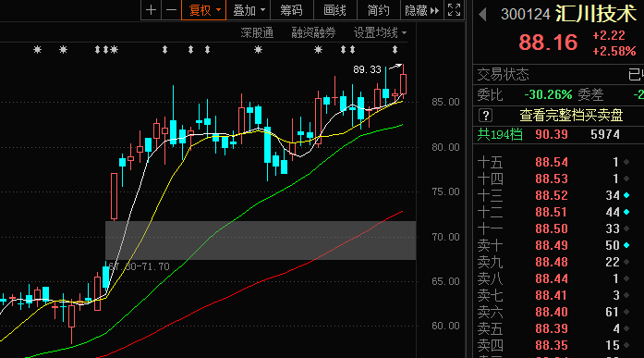Click the first star event marker above chart
Screen dimensions: 644x358
tap(37, 50)
